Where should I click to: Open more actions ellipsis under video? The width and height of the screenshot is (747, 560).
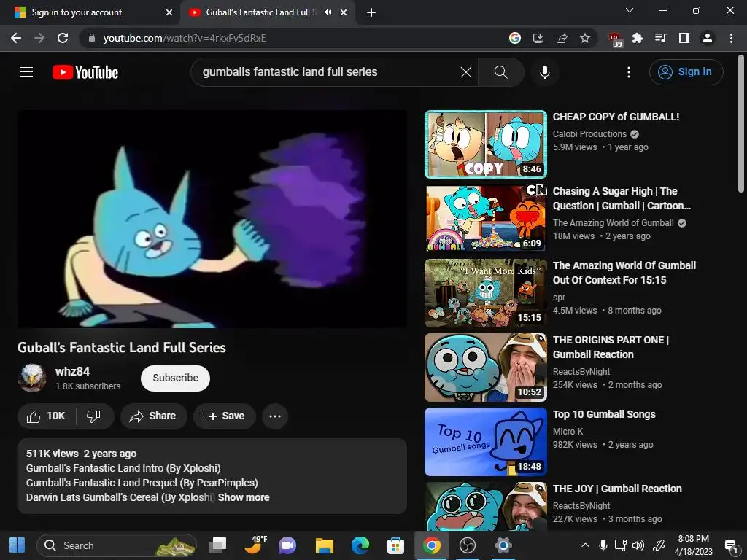coord(275,416)
